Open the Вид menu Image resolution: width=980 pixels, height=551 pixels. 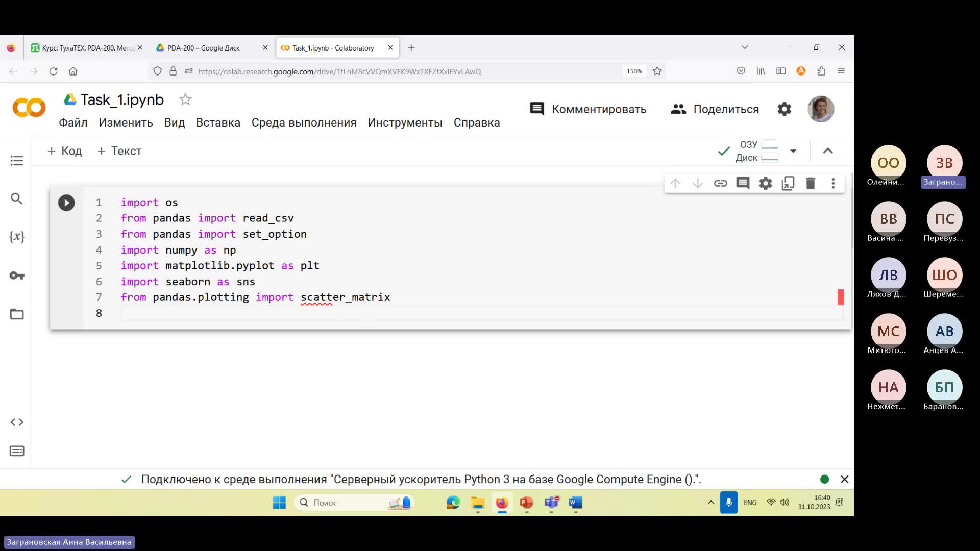(175, 122)
